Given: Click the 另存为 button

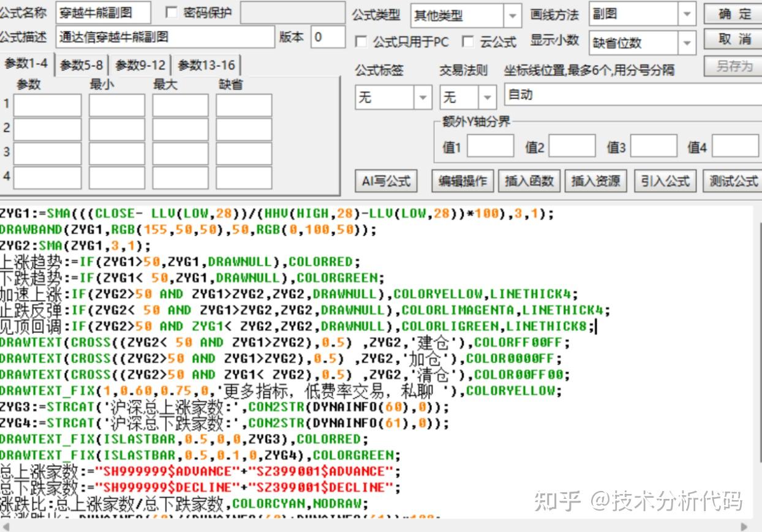Looking at the screenshot, I should pos(734,66).
